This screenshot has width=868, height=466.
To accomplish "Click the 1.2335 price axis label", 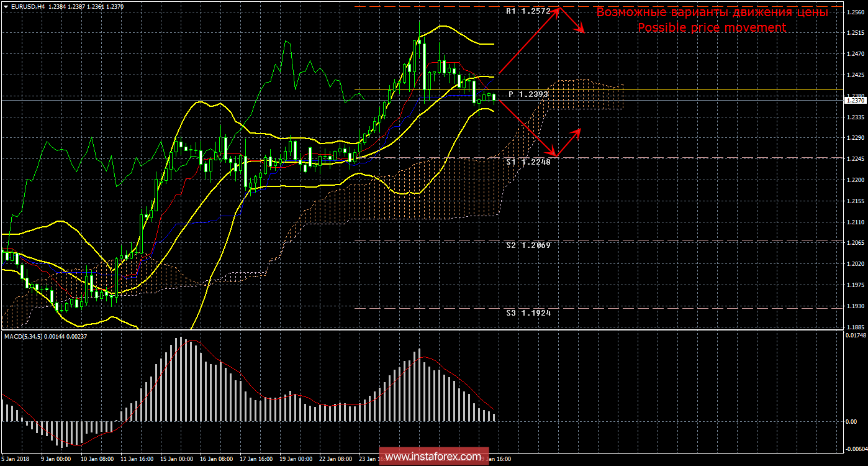I will pyautogui.click(x=855, y=117).
